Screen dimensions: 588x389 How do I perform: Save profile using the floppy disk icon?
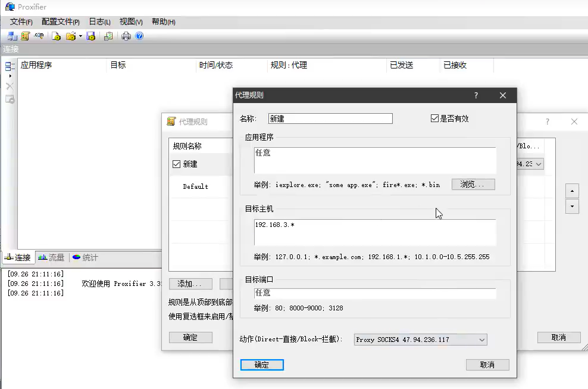click(x=91, y=36)
